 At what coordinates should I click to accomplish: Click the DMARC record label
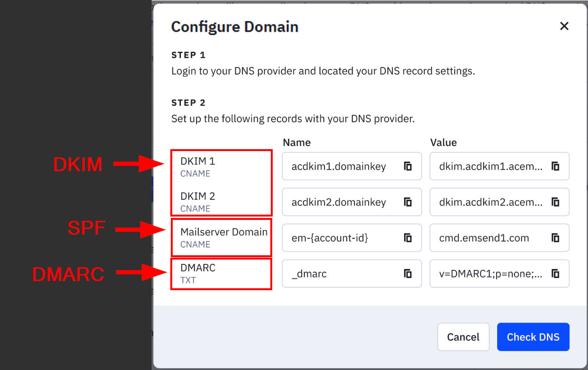point(198,268)
